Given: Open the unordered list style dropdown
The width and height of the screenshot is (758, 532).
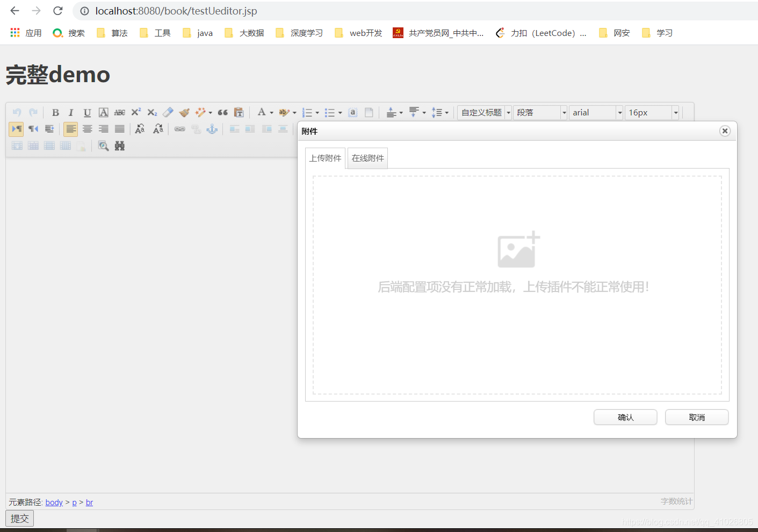Looking at the screenshot, I should [340, 113].
